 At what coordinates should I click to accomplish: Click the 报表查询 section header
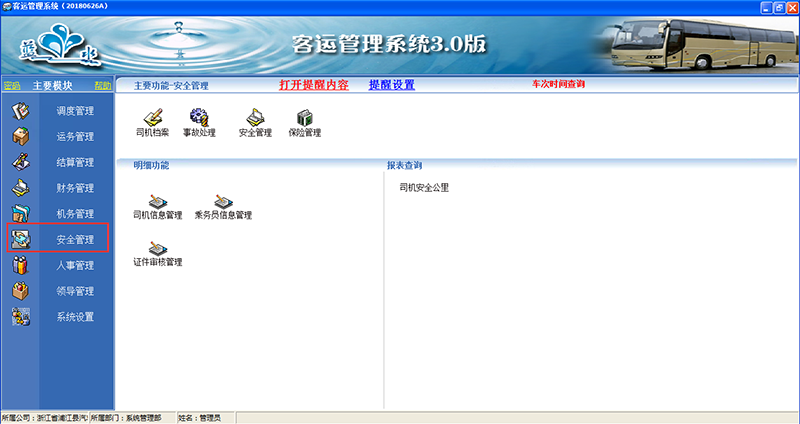404,165
